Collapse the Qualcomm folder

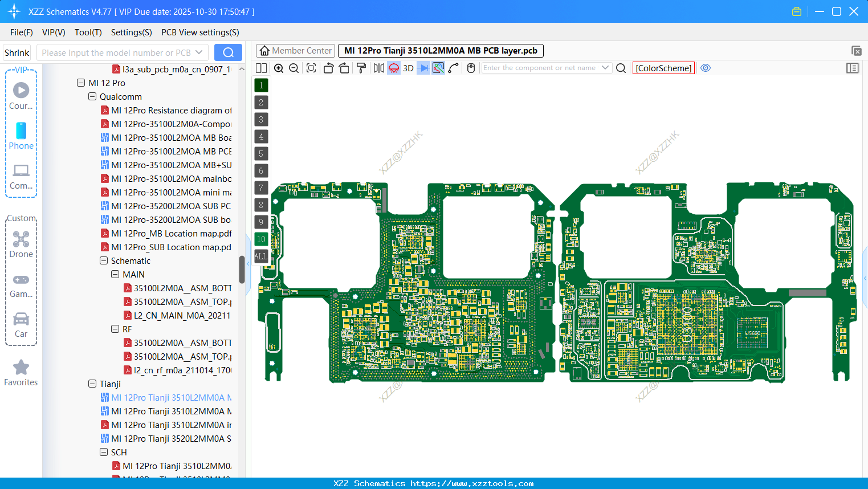tap(92, 96)
